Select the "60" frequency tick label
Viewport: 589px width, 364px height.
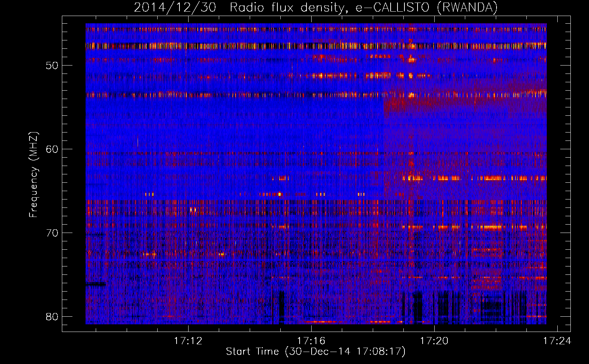[x=52, y=149]
